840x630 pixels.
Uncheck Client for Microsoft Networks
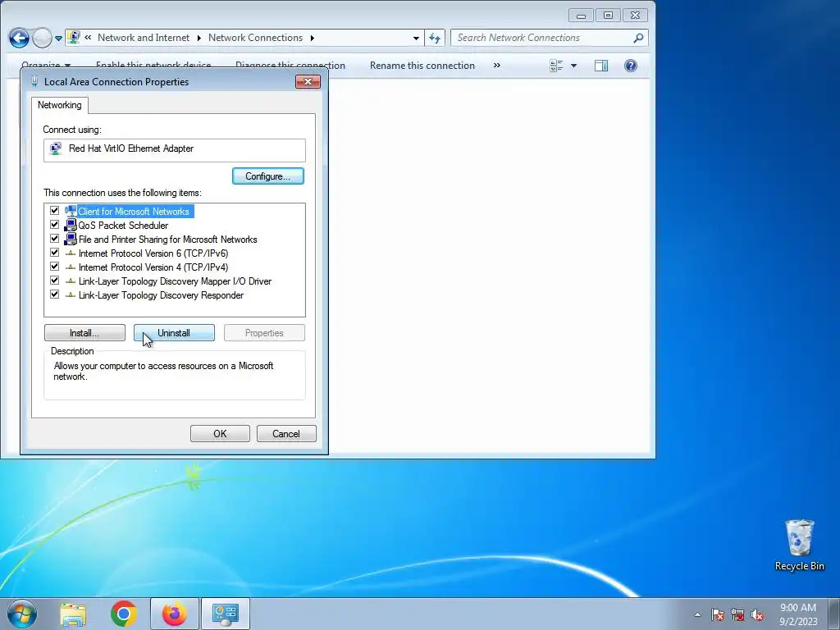click(54, 211)
